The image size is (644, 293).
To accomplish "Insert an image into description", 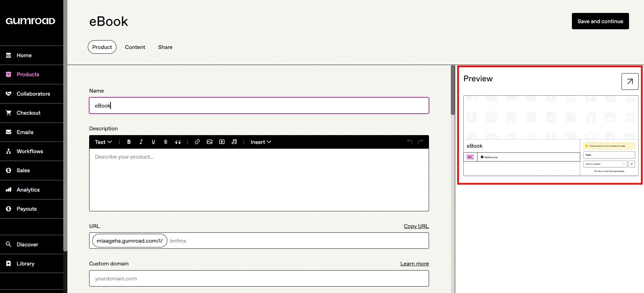I will [x=210, y=142].
